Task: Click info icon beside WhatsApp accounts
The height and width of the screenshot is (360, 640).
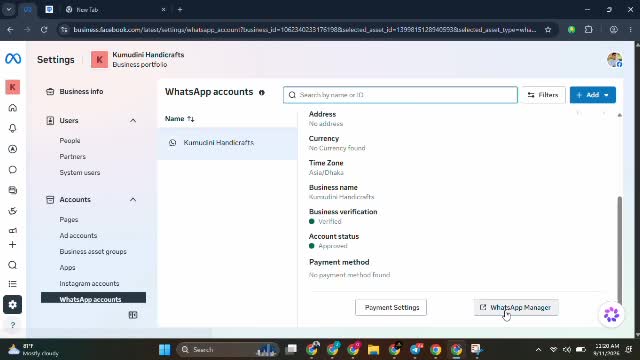Action: (262, 93)
